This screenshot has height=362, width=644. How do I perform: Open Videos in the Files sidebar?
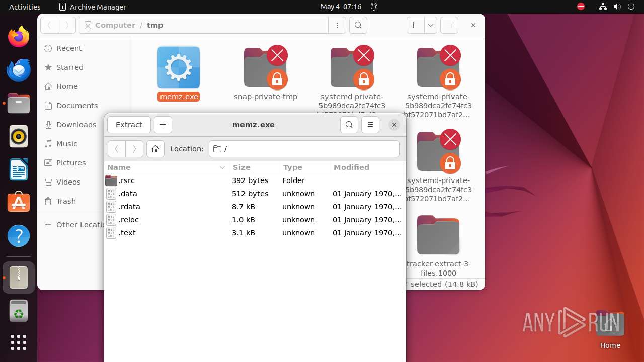coord(69,182)
